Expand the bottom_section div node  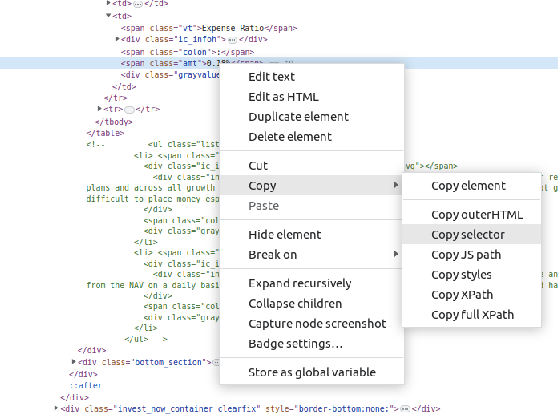[74, 362]
